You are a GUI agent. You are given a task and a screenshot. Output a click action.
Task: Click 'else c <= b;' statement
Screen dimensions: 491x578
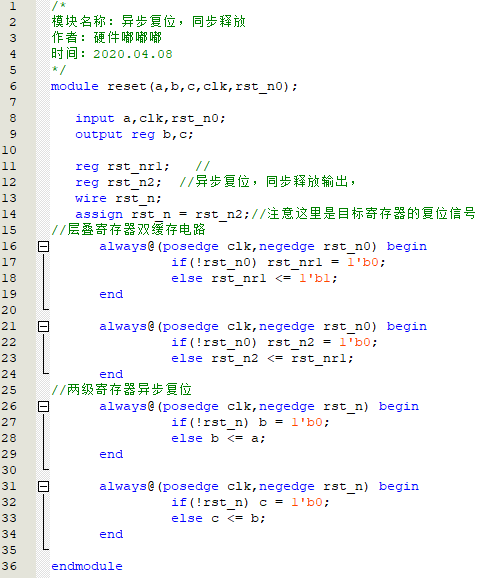click(218, 518)
